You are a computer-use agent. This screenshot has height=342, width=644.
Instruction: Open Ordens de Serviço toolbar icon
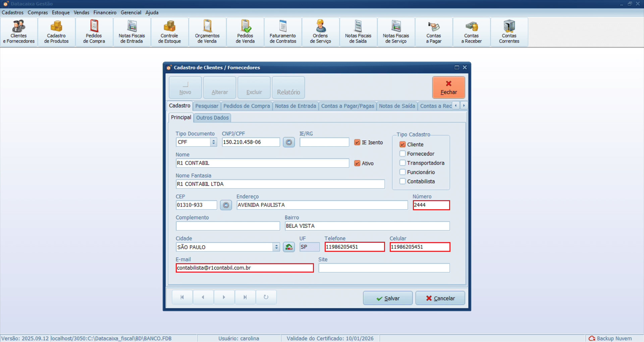click(320, 32)
